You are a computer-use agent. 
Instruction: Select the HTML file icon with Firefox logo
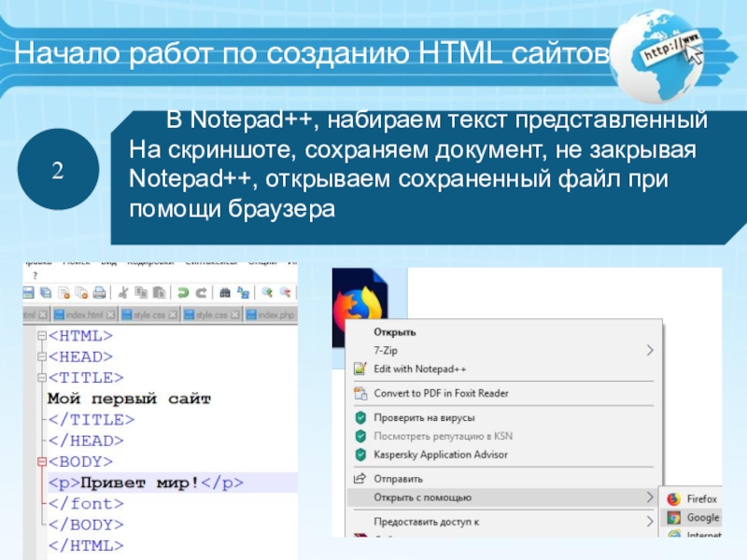pyautogui.click(x=359, y=307)
